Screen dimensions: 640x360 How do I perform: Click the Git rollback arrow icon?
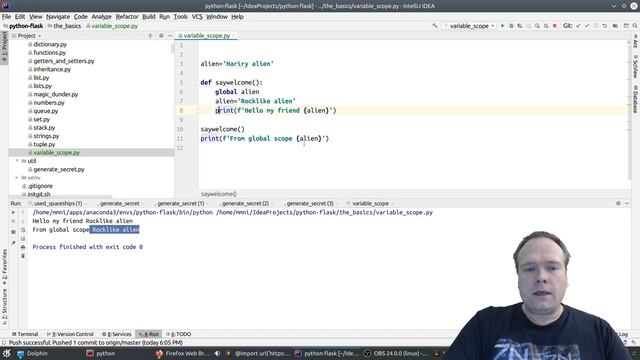pyautogui.click(x=604, y=26)
